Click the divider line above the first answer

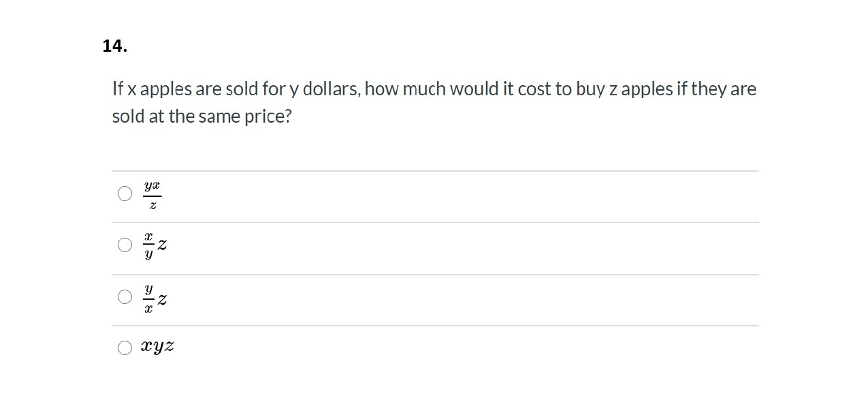pyautogui.click(x=435, y=171)
